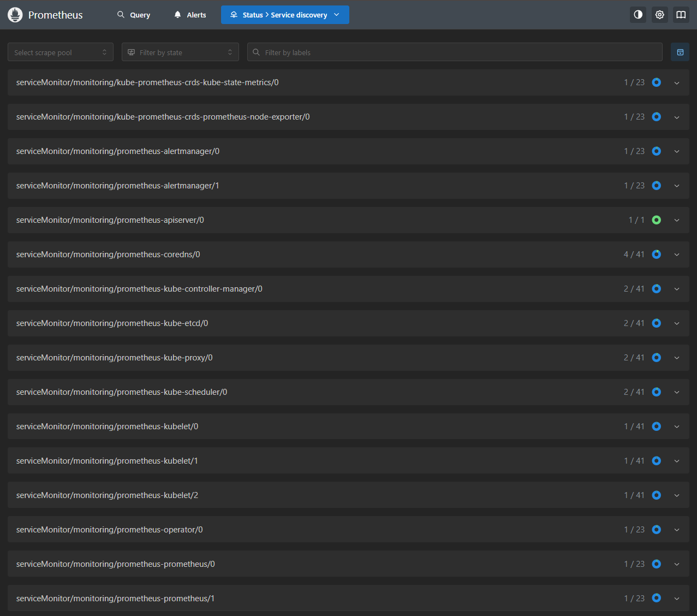Image resolution: width=697 pixels, height=616 pixels.
Task: Go to the Query page
Action: tap(134, 15)
